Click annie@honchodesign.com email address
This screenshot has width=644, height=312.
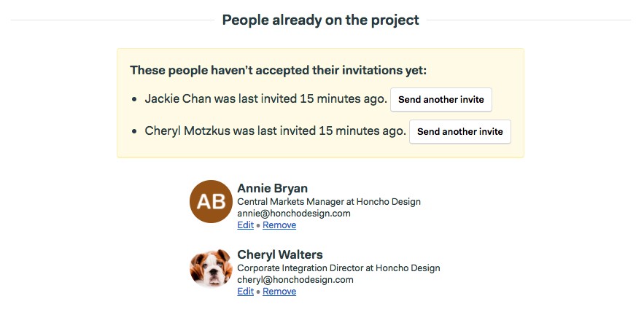294,213
